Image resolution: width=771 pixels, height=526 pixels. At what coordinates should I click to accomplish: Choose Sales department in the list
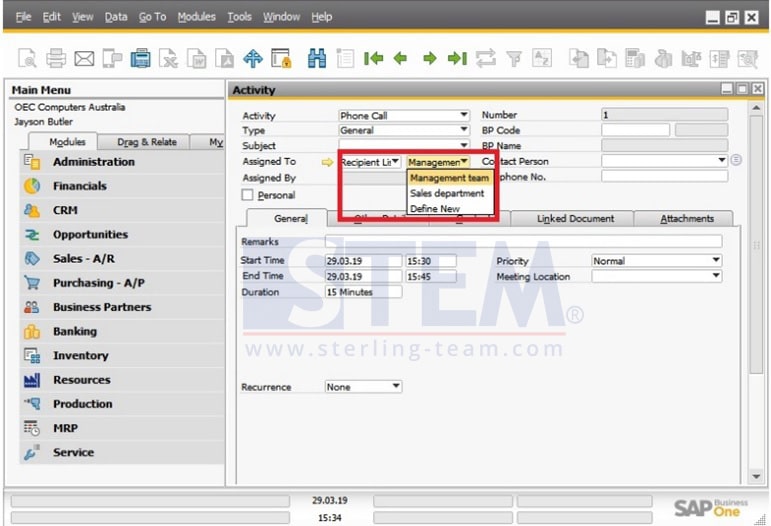coord(449,193)
